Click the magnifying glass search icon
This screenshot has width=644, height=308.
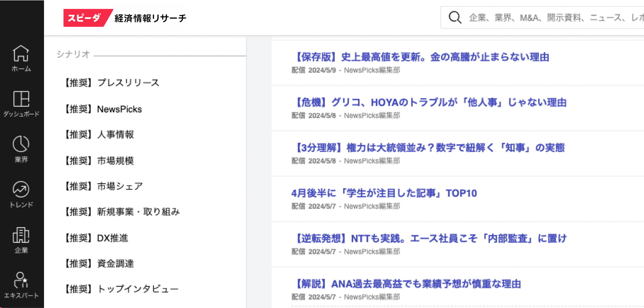455,17
